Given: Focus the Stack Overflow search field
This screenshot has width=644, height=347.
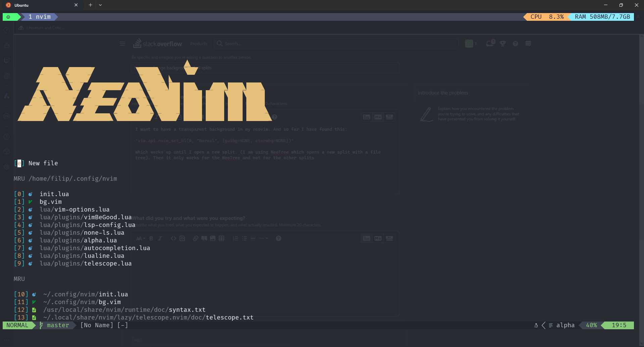Looking at the screenshot, I should coord(336,44).
